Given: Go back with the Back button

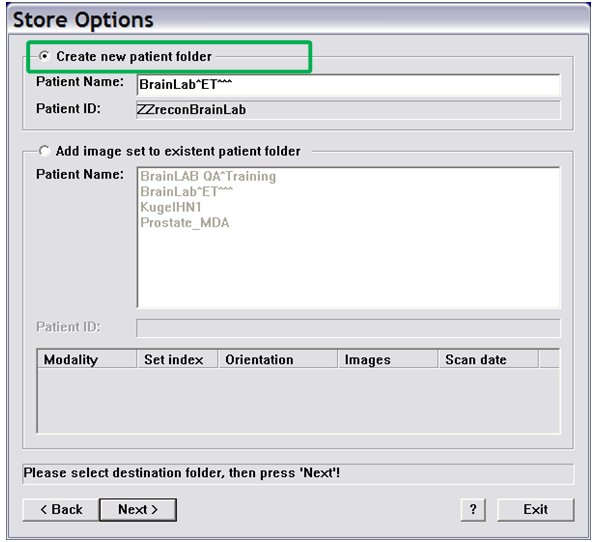Looking at the screenshot, I should tap(61, 509).
